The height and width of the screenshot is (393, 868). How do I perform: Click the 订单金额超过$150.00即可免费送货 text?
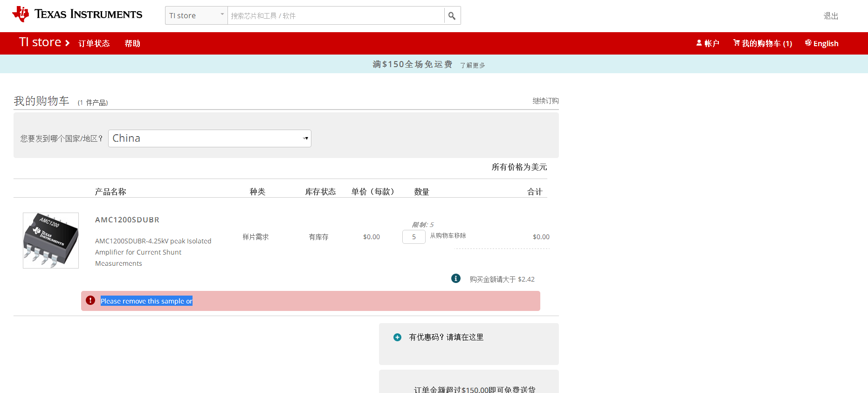(x=475, y=389)
